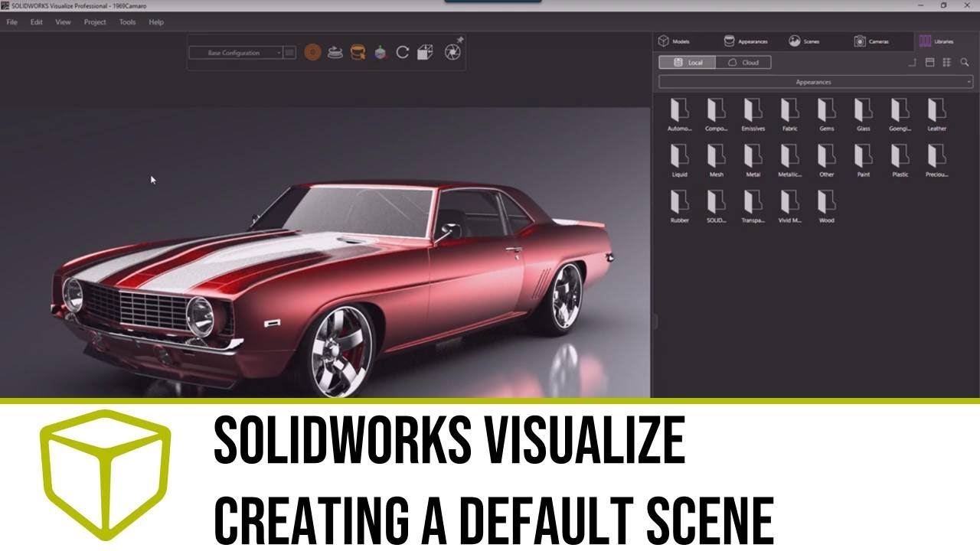Click the panel layout icon in Libraries
This screenshot has width=980, height=551.
pos(930,63)
